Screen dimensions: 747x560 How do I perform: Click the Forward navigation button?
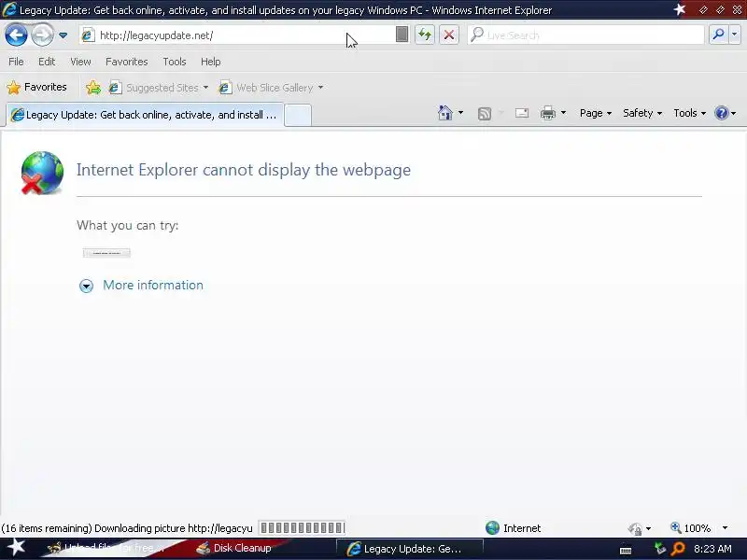click(x=42, y=35)
